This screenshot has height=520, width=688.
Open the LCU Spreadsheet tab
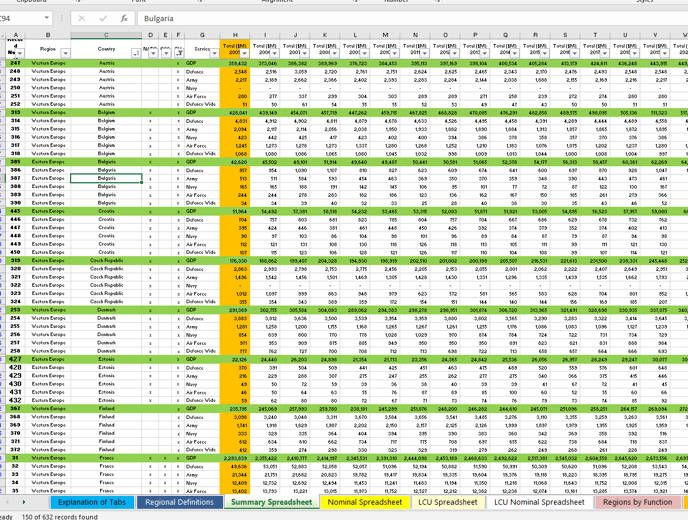point(448,502)
